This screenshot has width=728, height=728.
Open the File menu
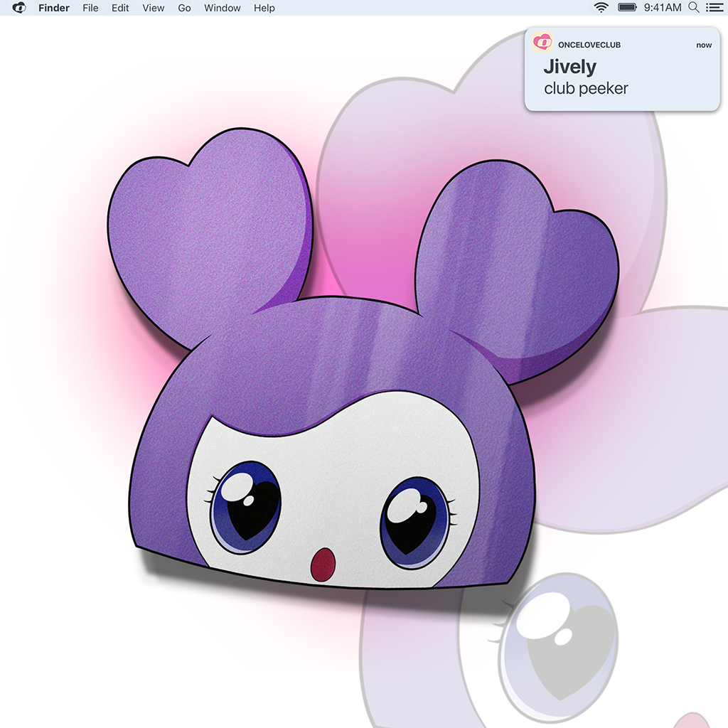point(90,8)
